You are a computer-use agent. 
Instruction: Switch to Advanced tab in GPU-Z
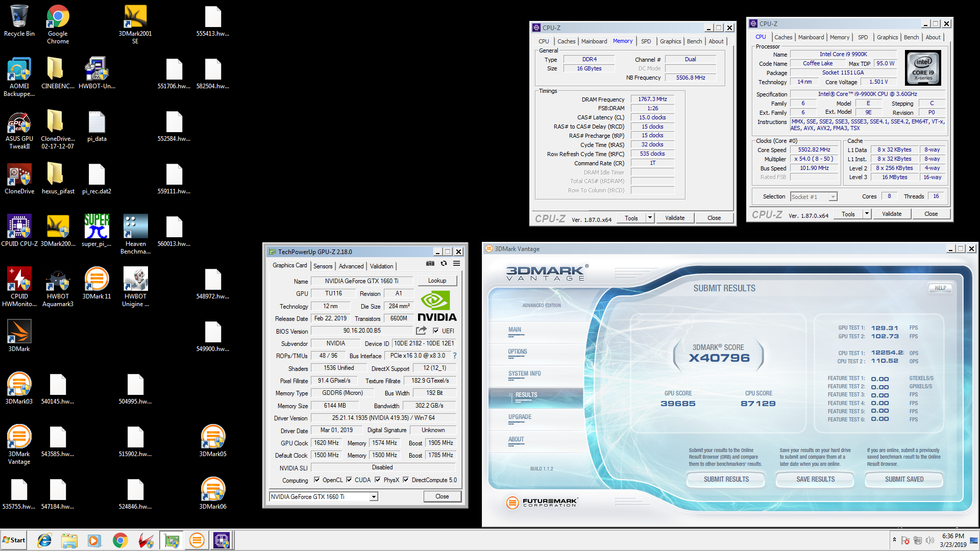(351, 266)
